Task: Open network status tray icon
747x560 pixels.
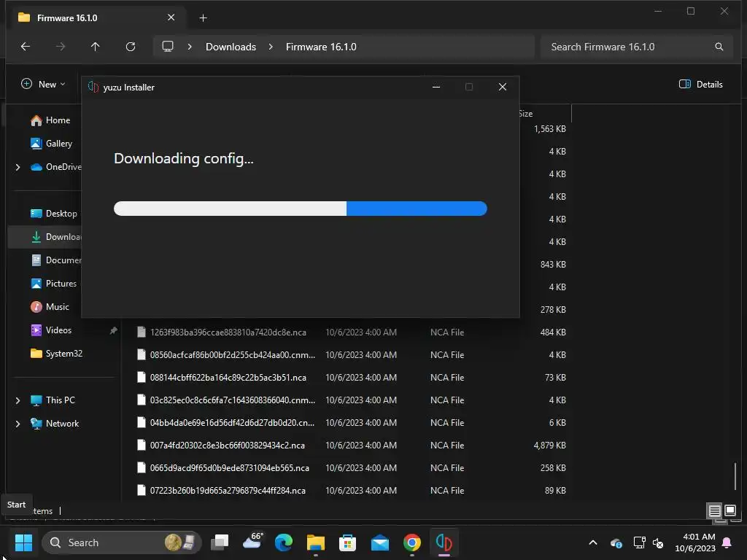Action: (639, 542)
